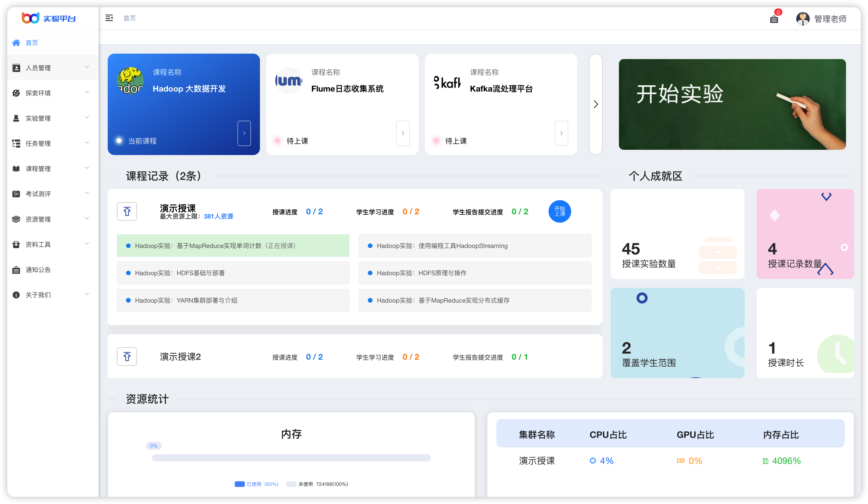
Task: Open the 381人资源 link
Action: click(x=218, y=217)
